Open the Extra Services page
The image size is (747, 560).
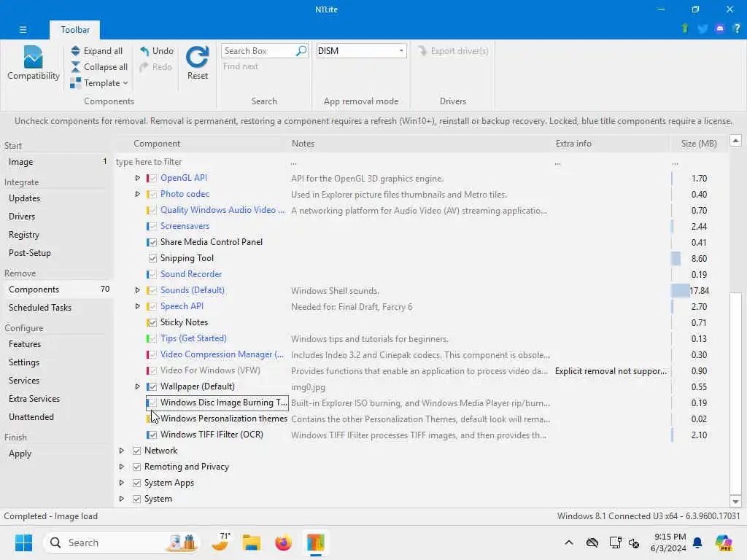(34, 399)
